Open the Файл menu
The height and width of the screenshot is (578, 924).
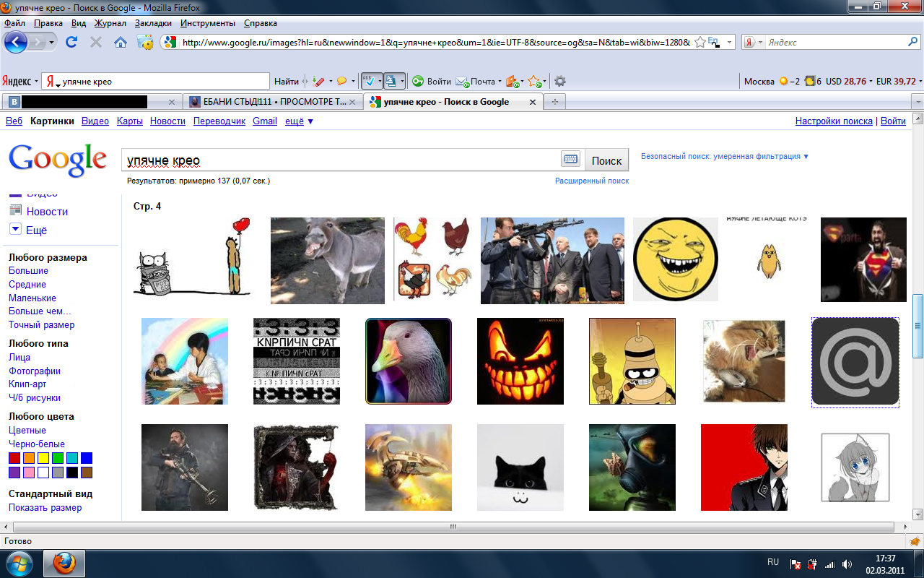pos(14,23)
